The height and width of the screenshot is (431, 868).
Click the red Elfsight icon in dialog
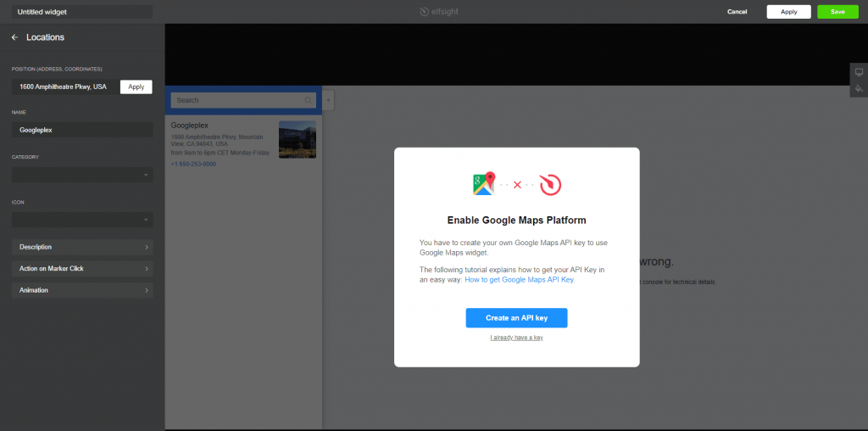pos(550,183)
